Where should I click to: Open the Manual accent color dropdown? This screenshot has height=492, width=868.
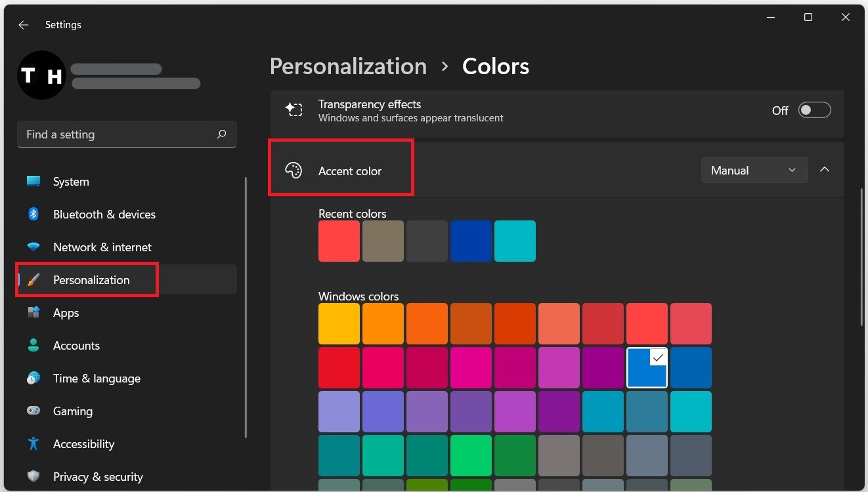tap(754, 171)
